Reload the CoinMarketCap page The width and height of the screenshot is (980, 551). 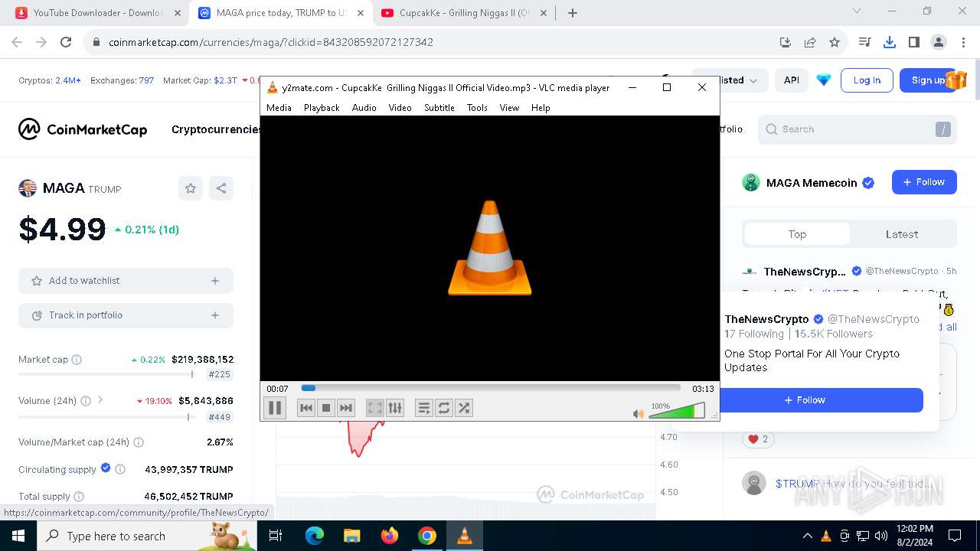click(x=66, y=42)
